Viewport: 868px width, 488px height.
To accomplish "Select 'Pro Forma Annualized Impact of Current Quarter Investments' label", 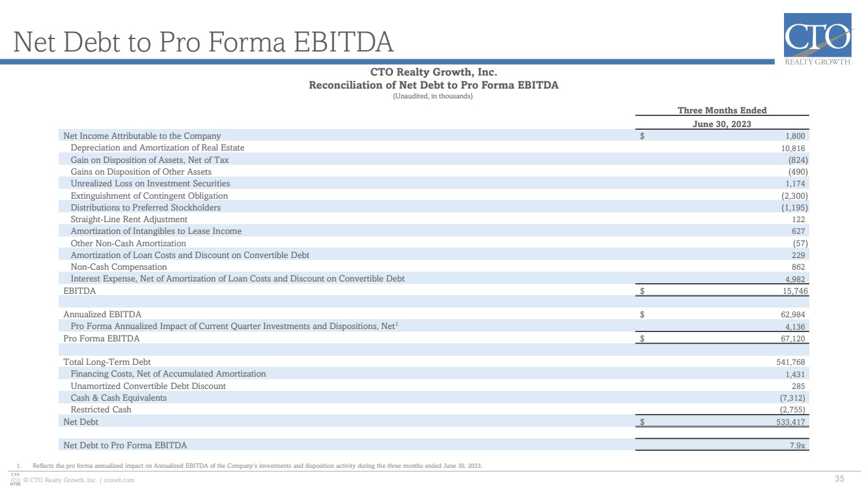I will (x=235, y=326).
